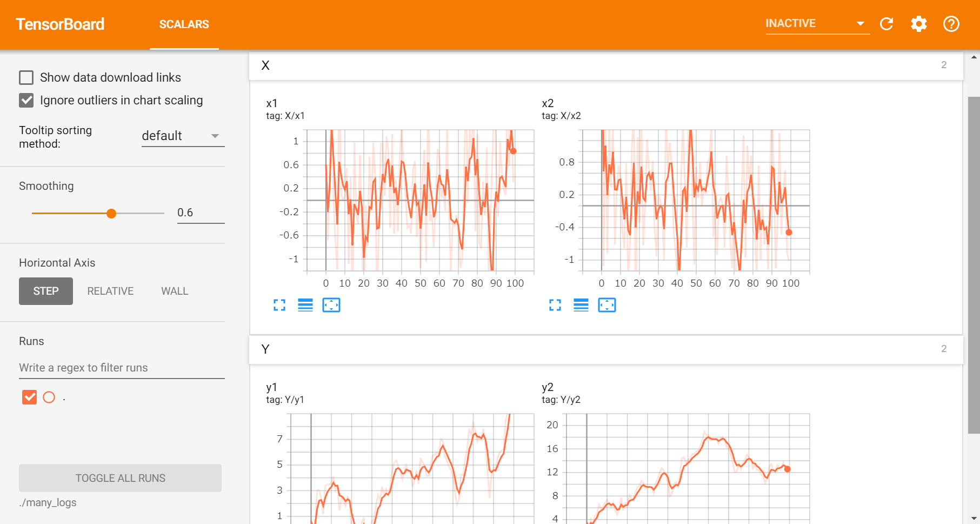Toggle y-axis log scale for x1 chart
Screen dimensions: 980x524
(x=305, y=305)
